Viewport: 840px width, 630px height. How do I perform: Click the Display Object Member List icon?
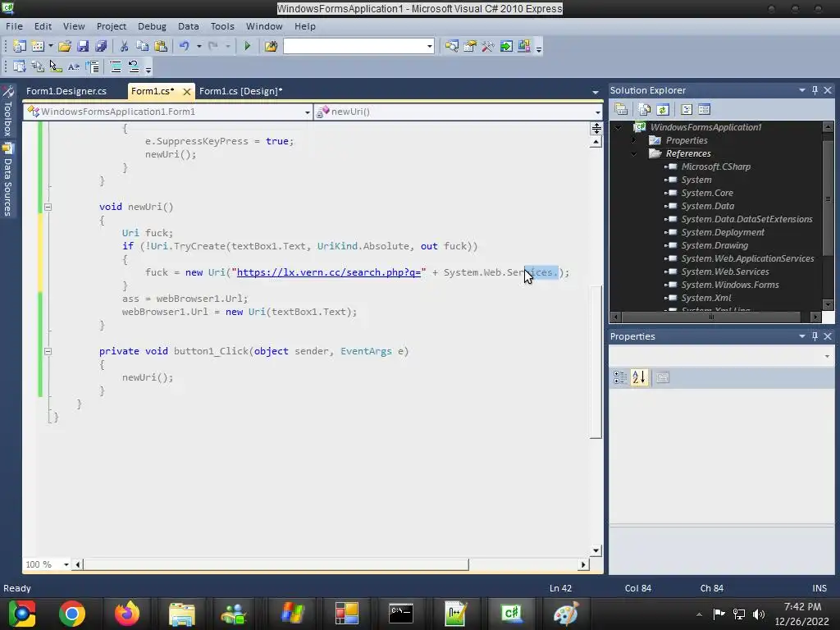[20, 66]
